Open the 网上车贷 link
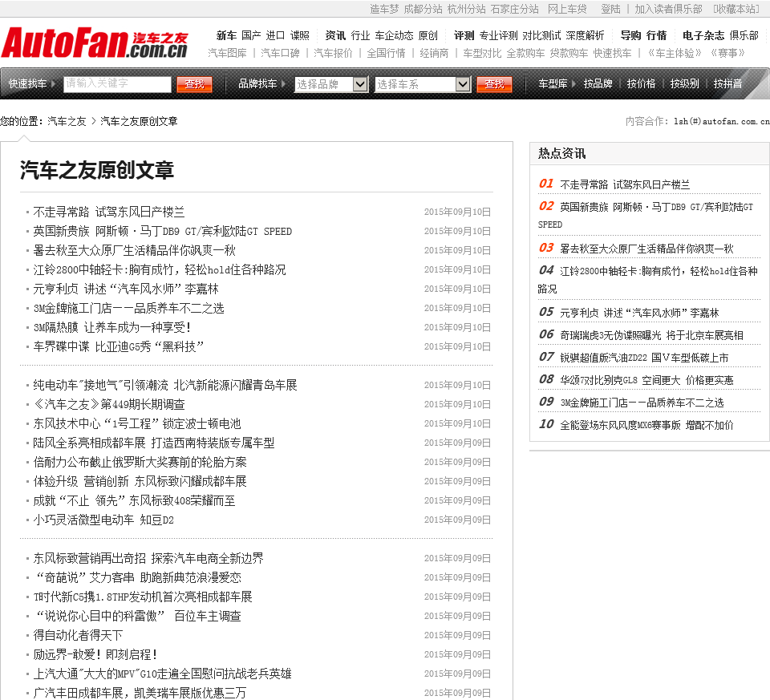 [x=567, y=9]
